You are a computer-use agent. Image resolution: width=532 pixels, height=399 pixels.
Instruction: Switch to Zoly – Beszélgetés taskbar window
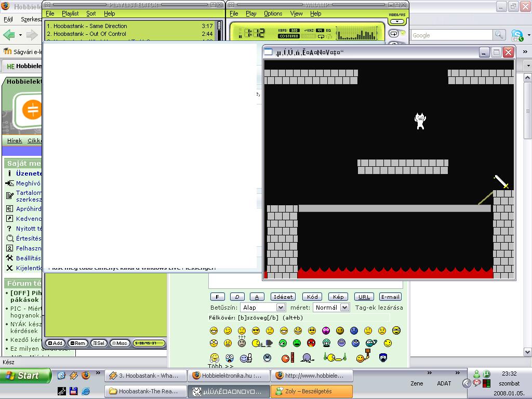click(x=312, y=391)
